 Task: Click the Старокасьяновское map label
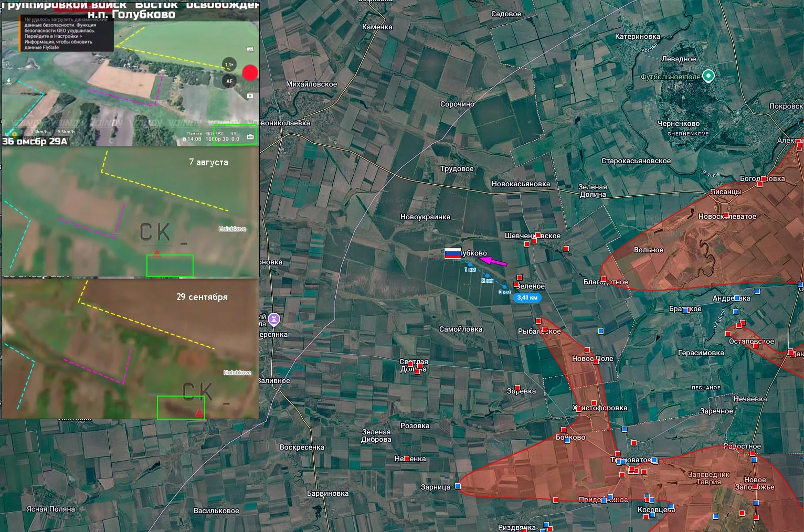tap(636, 161)
